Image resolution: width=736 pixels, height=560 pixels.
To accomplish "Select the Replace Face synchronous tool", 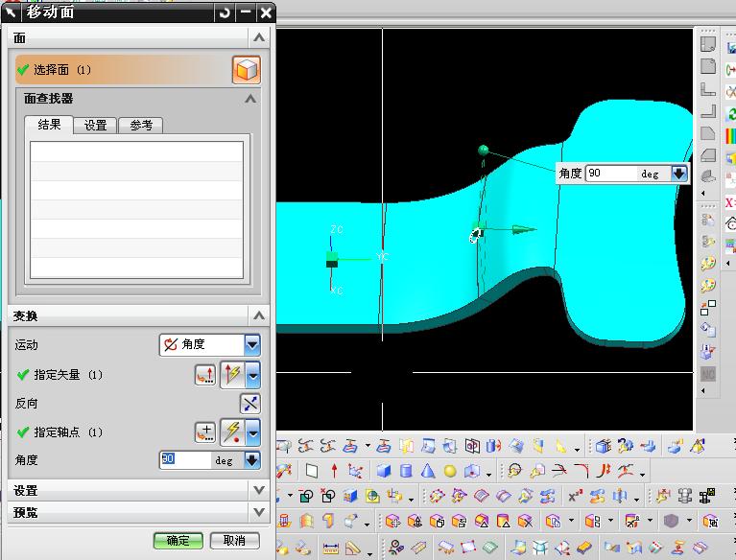I will (459, 521).
